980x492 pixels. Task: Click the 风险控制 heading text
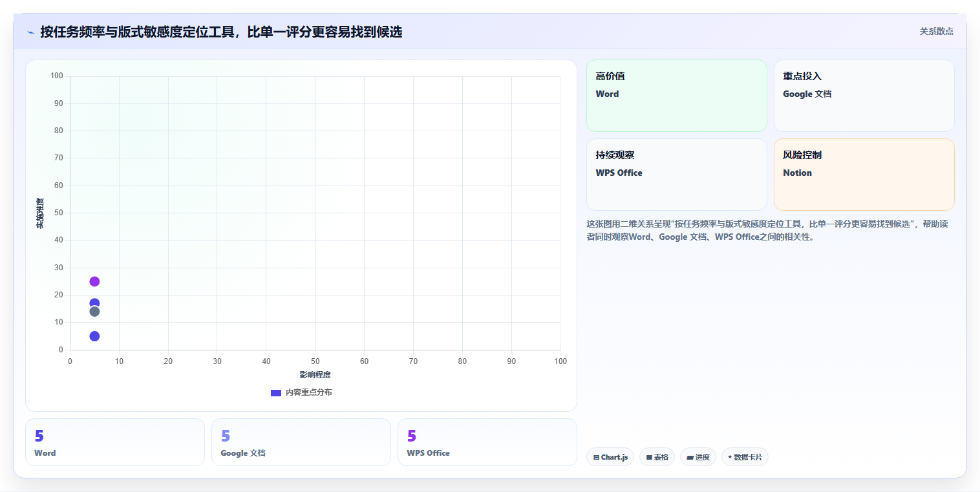pyautogui.click(x=802, y=155)
